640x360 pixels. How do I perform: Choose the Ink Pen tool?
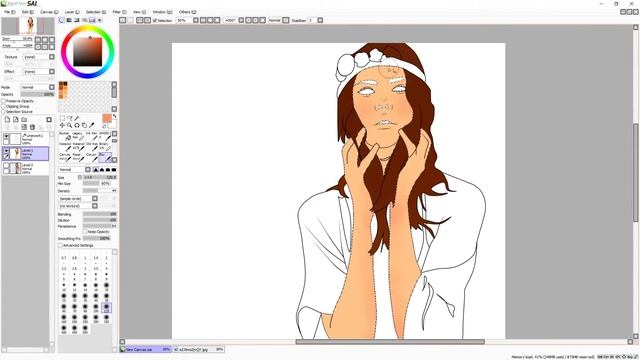click(x=92, y=137)
